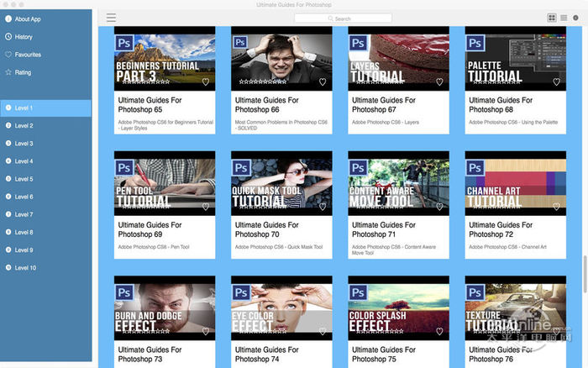Select Level 8 in sidebar
The image size is (588, 368).
[45, 232]
